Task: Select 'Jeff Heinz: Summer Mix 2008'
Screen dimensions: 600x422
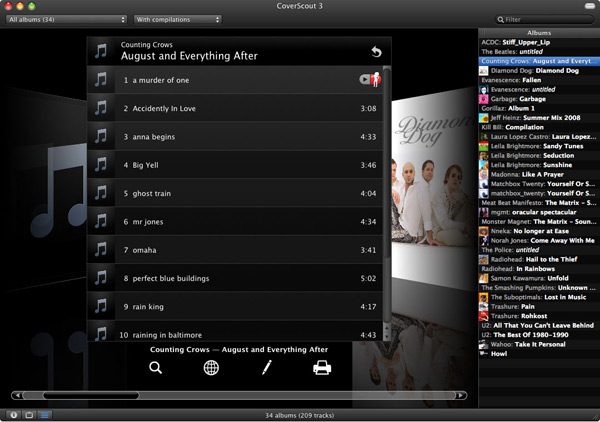Action: point(539,117)
